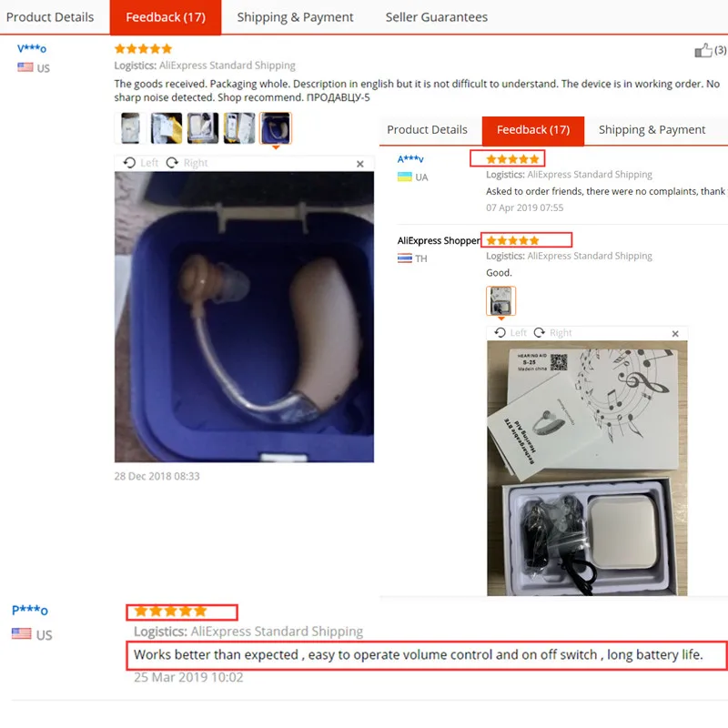Rotate the boxed product photo left
728x728 pixels.
point(511,333)
